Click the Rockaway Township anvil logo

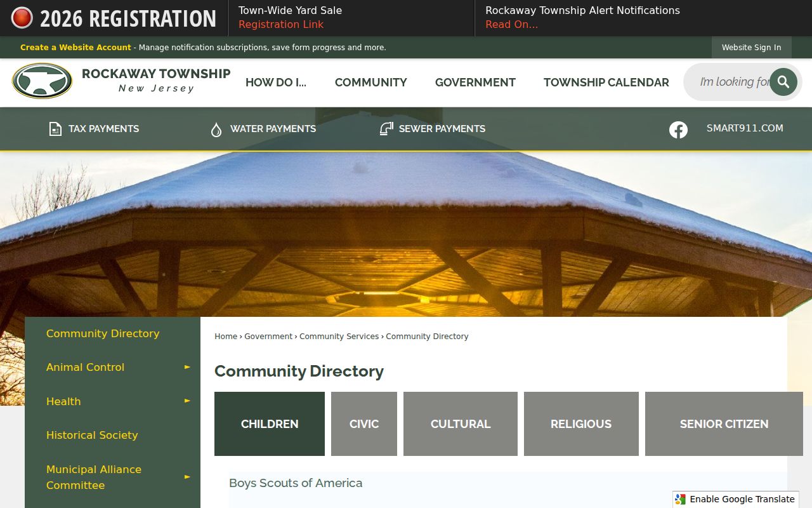[43, 81]
